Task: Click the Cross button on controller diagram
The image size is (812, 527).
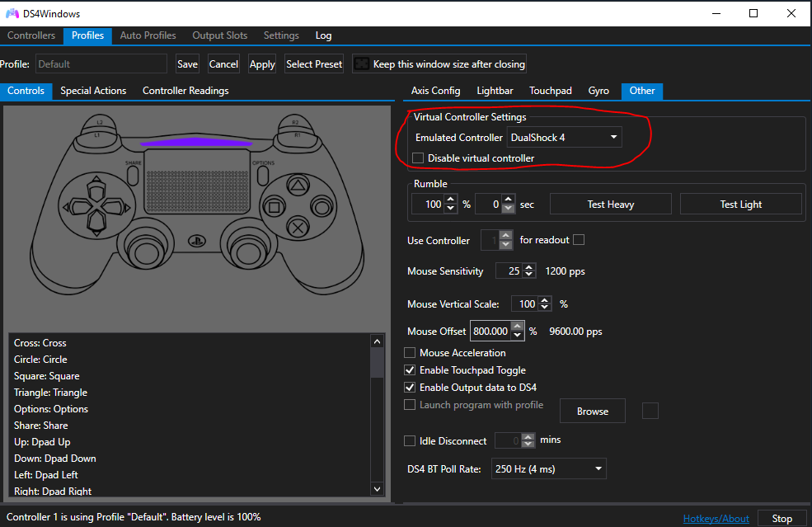Action: click(x=298, y=226)
